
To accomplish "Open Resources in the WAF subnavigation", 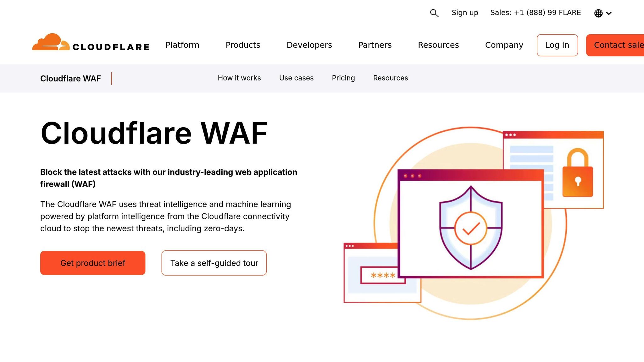I will 390,78.
